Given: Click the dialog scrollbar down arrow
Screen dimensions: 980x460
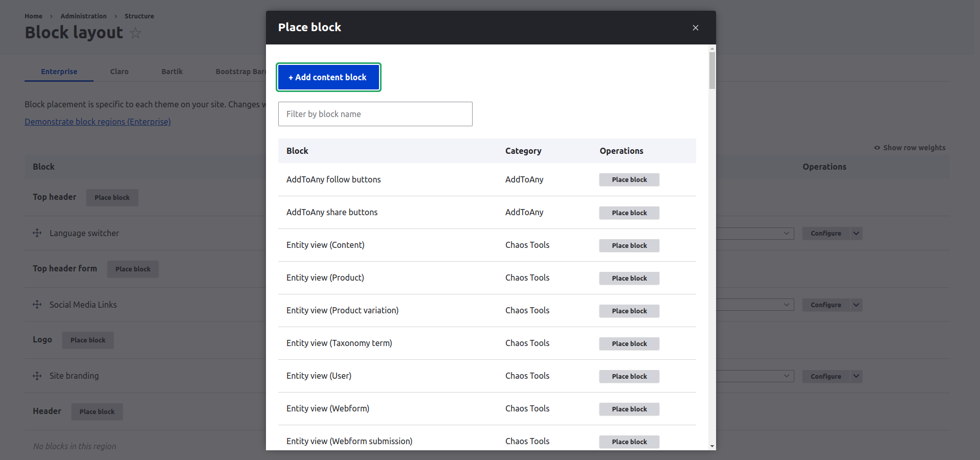Looking at the screenshot, I should pos(712,446).
